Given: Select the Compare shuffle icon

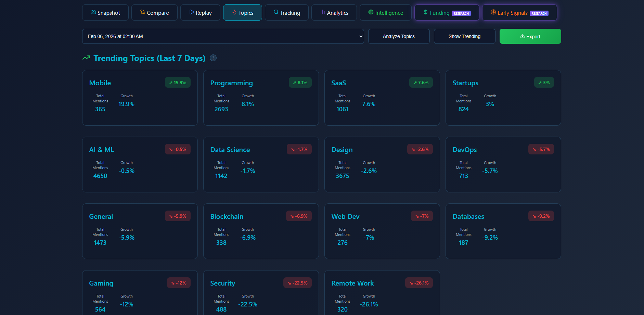Looking at the screenshot, I should coord(141,12).
